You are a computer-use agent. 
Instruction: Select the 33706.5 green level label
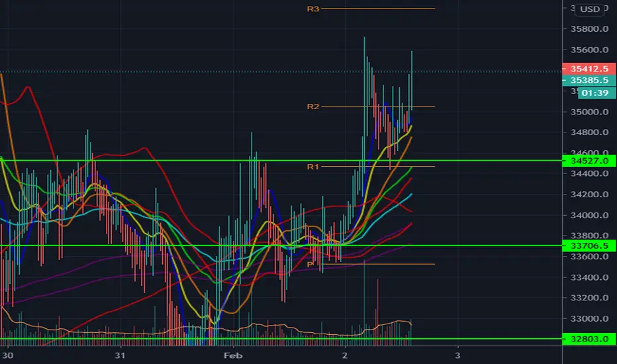coord(589,246)
